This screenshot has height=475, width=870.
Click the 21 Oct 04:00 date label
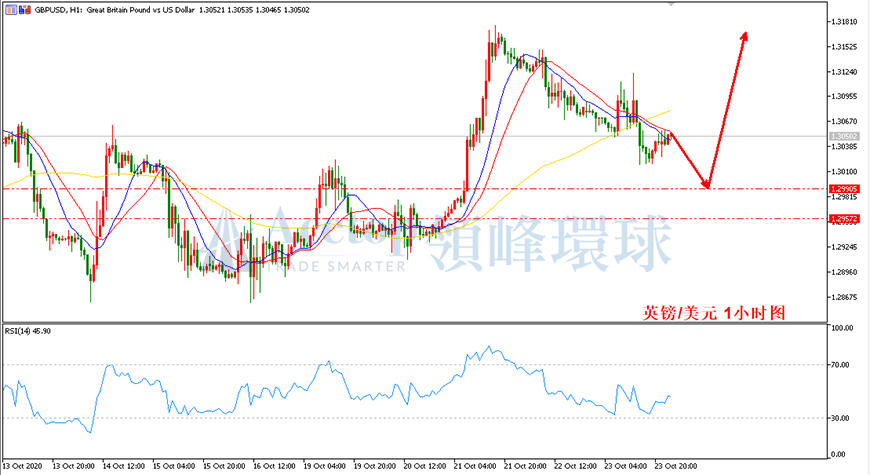coord(475,466)
